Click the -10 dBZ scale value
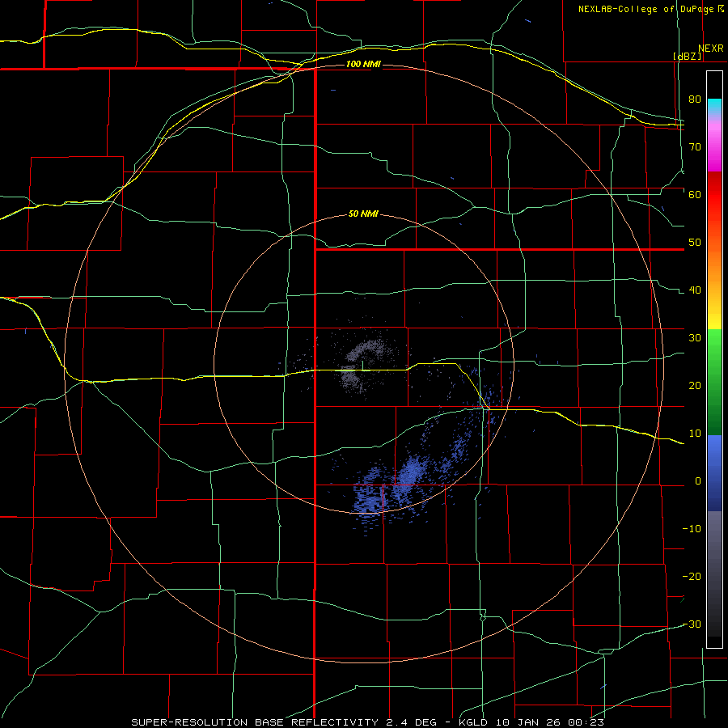This screenshot has width=728, height=728. [692, 529]
